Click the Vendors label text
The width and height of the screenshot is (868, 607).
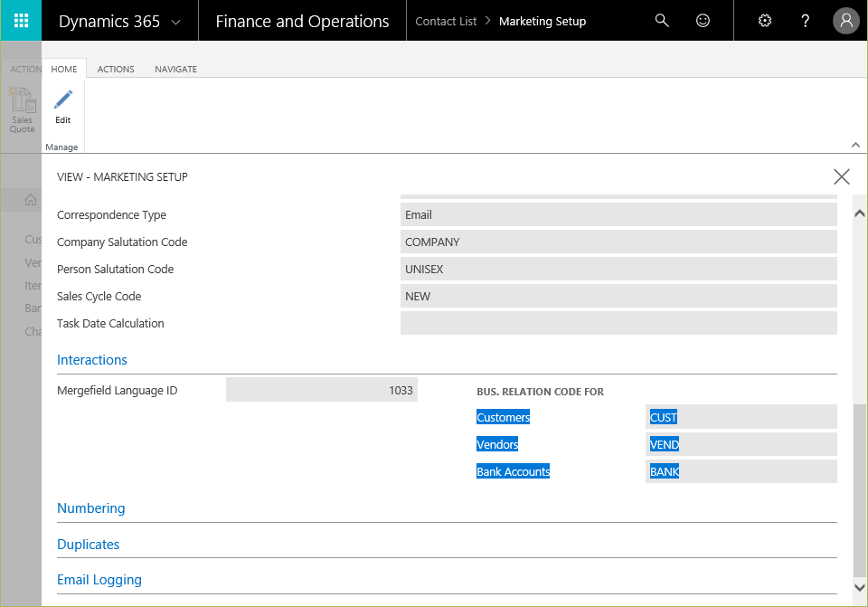coord(497,444)
